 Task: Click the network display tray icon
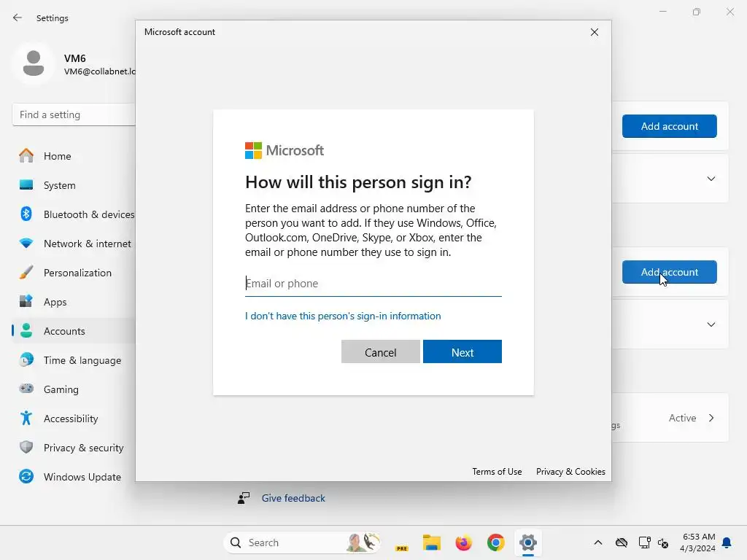[645, 542]
